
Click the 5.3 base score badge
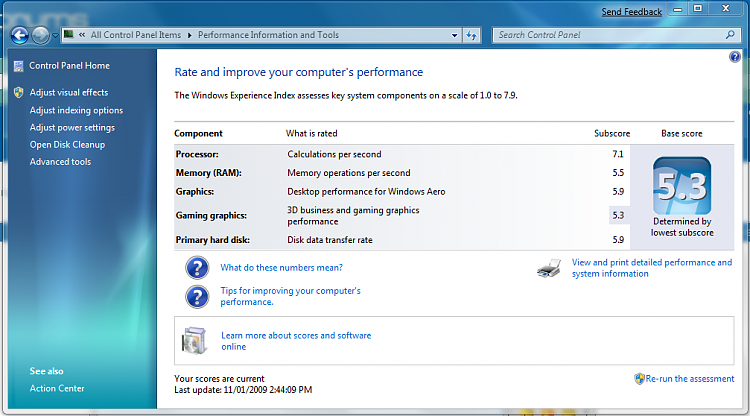point(682,186)
